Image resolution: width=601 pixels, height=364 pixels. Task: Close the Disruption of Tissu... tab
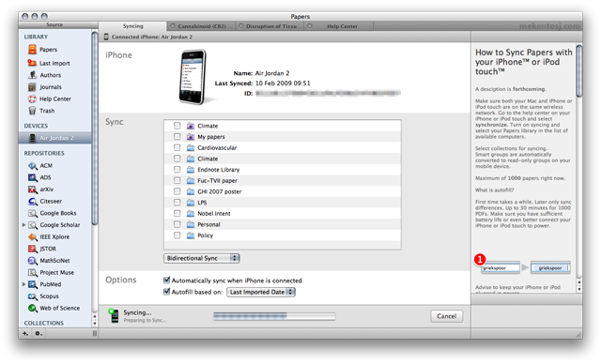tap(240, 26)
